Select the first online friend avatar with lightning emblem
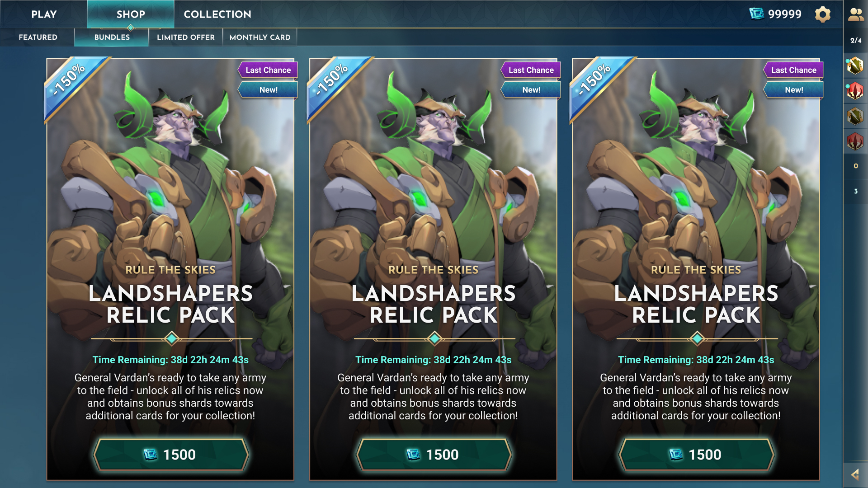The image size is (868, 488). [x=855, y=66]
